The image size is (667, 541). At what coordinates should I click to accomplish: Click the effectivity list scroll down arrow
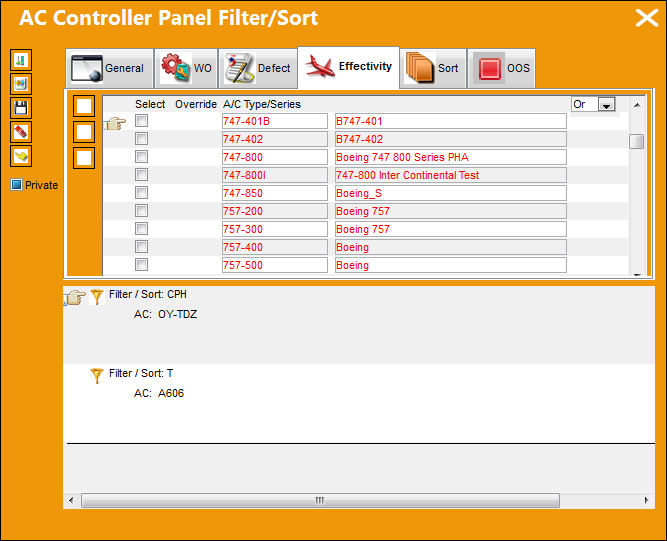(637, 274)
